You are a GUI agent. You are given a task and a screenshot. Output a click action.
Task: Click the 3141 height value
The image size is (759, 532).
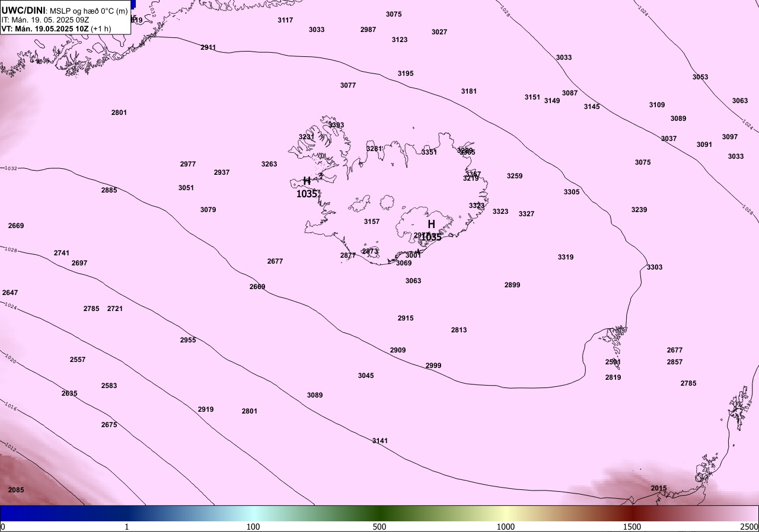[380, 441]
